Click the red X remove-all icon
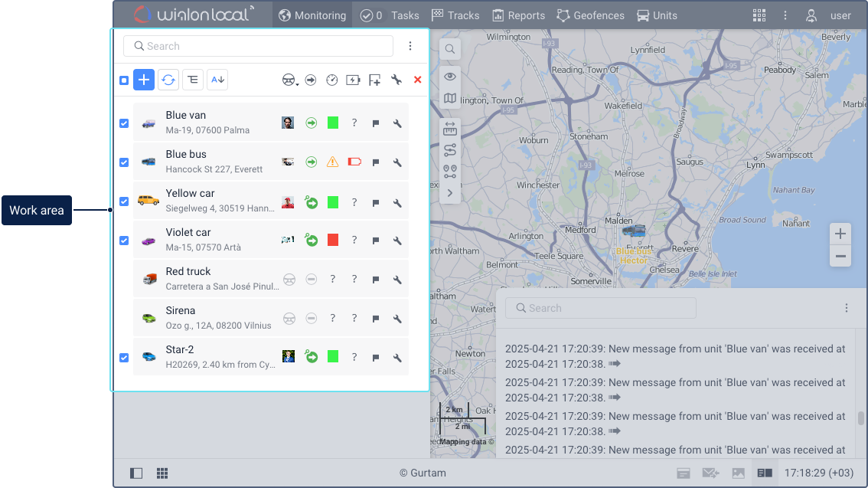This screenshot has height=488, width=868. pyautogui.click(x=417, y=80)
